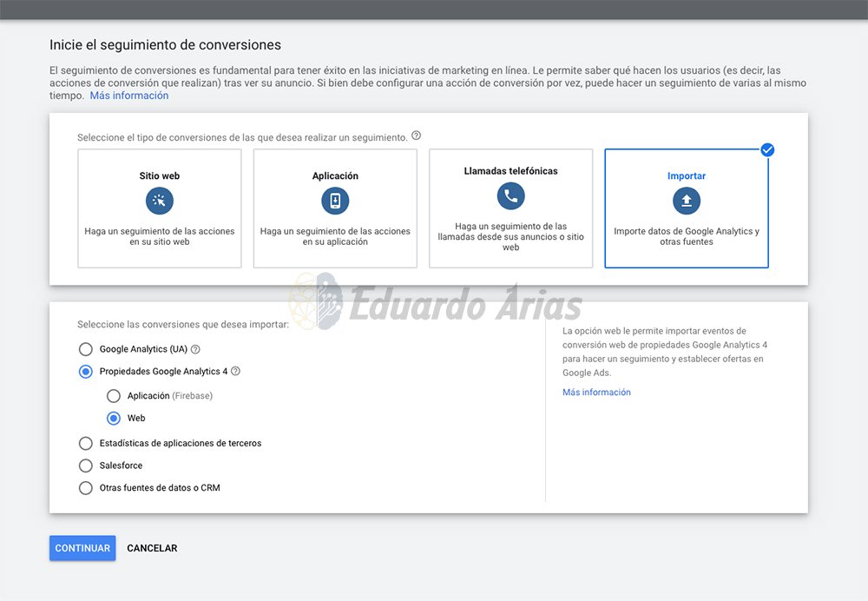
Task: Click the blue checkmark badge on Importar card
Action: click(767, 149)
